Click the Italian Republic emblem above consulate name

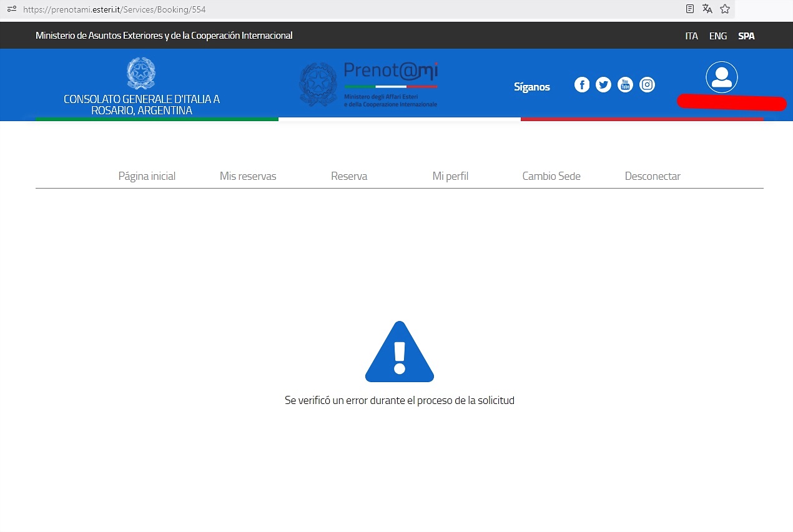click(x=141, y=72)
